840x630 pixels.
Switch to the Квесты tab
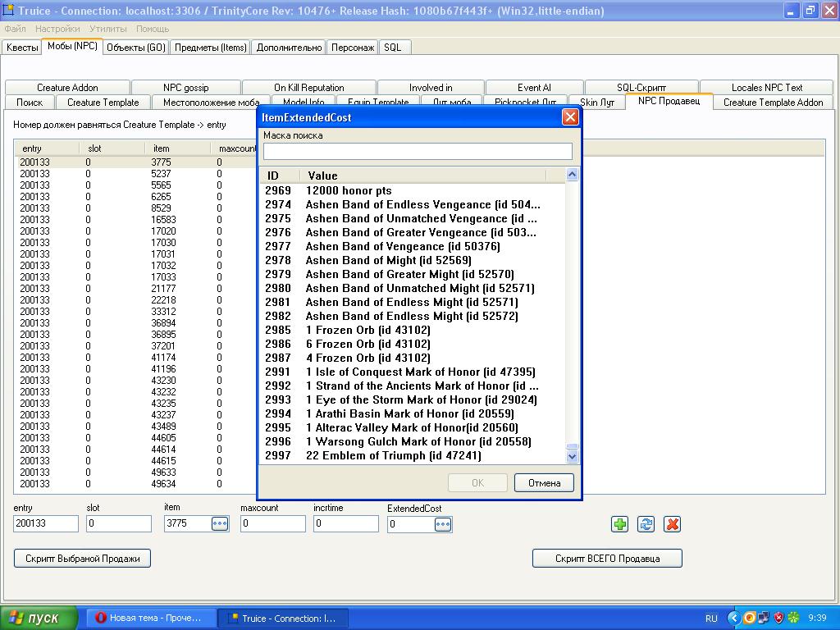point(22,48)
